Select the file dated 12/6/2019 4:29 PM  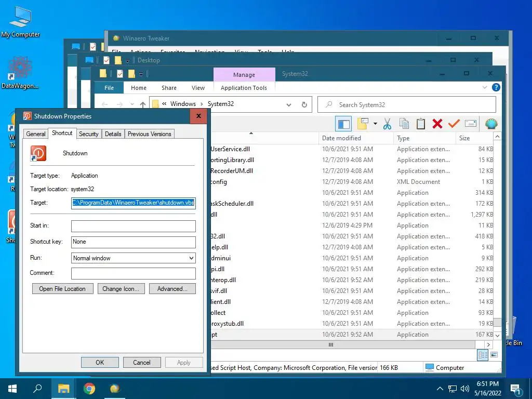(352, 225)
